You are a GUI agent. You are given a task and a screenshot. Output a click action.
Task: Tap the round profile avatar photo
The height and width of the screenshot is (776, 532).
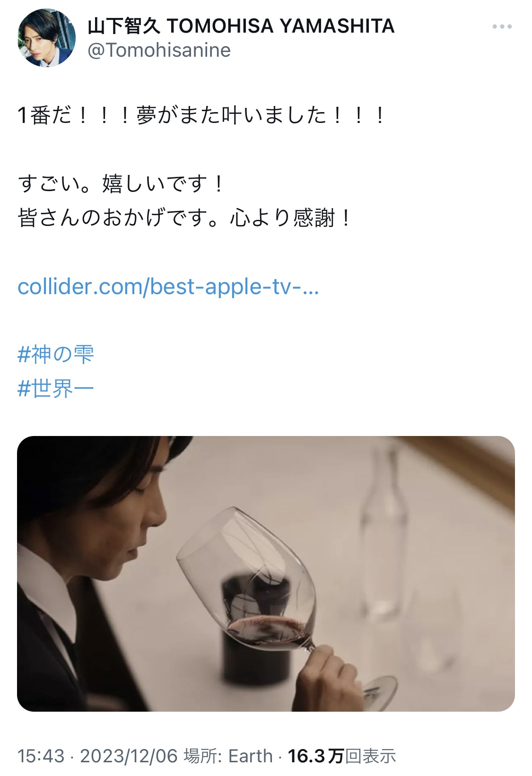46,38
